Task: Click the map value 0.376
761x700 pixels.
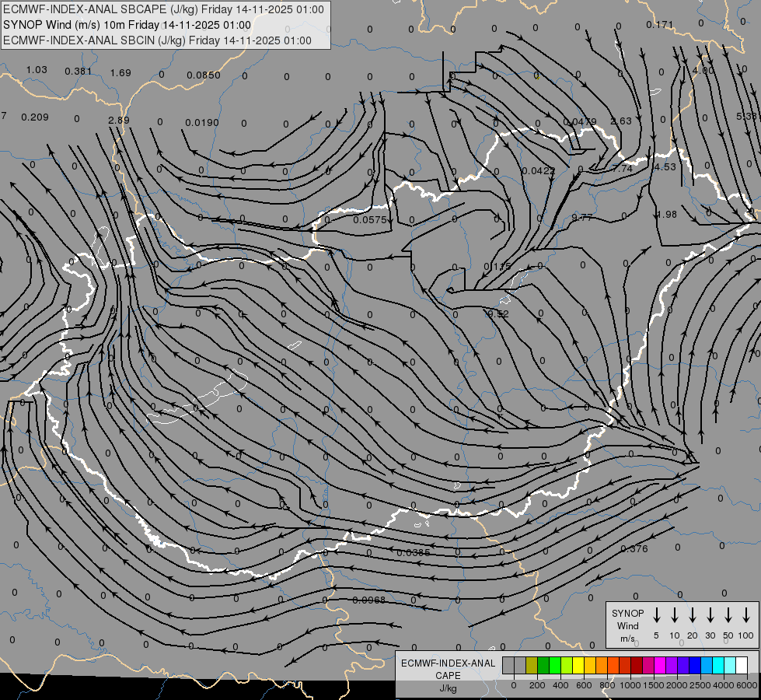Action: (634, 548)
